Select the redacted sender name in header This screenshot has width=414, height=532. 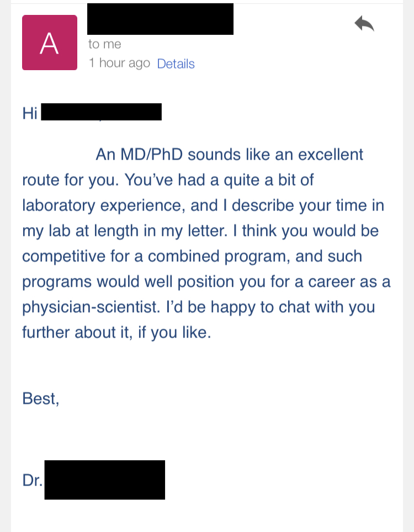(x=161, y=19)
